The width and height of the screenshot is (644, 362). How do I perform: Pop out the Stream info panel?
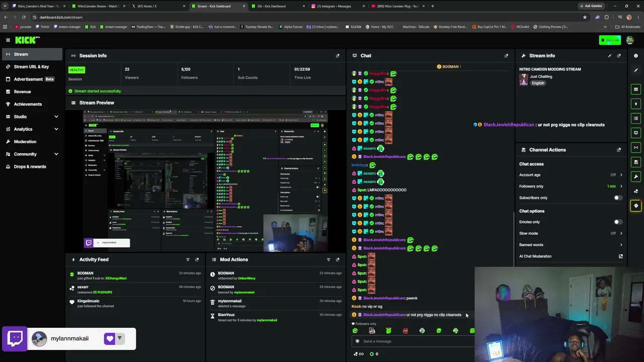[619, 56]
